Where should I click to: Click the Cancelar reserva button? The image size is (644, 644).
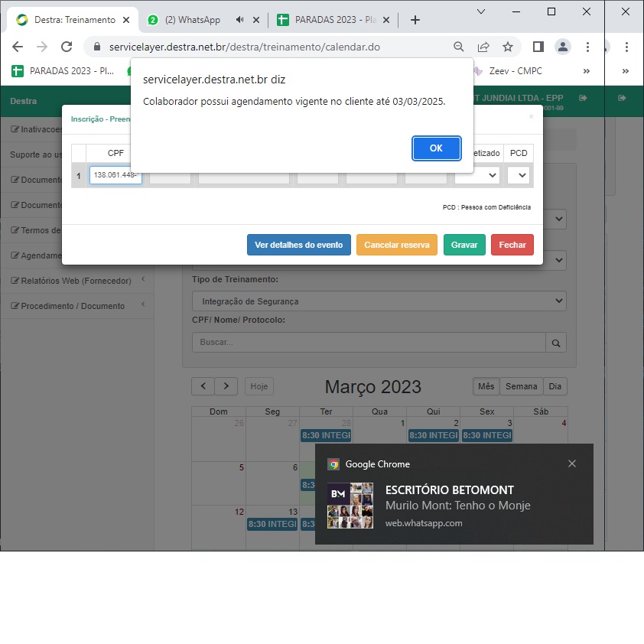click(396, 245)
